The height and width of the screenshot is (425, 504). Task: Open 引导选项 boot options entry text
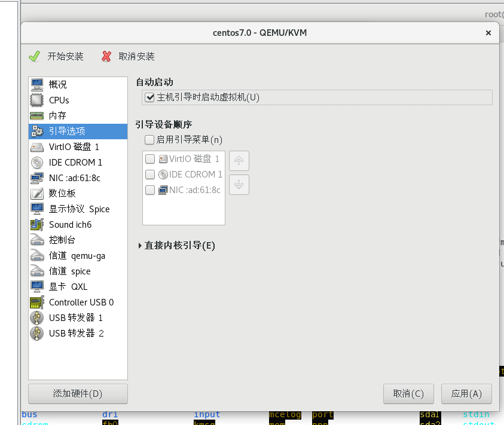(x=67, y=131)
